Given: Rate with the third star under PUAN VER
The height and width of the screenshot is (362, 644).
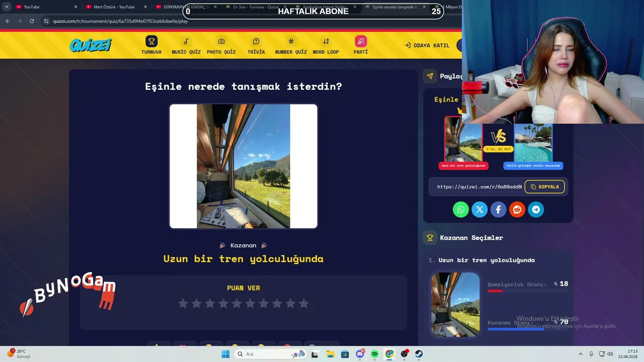Looking at the screenshot, I should (x=210, y=303).
